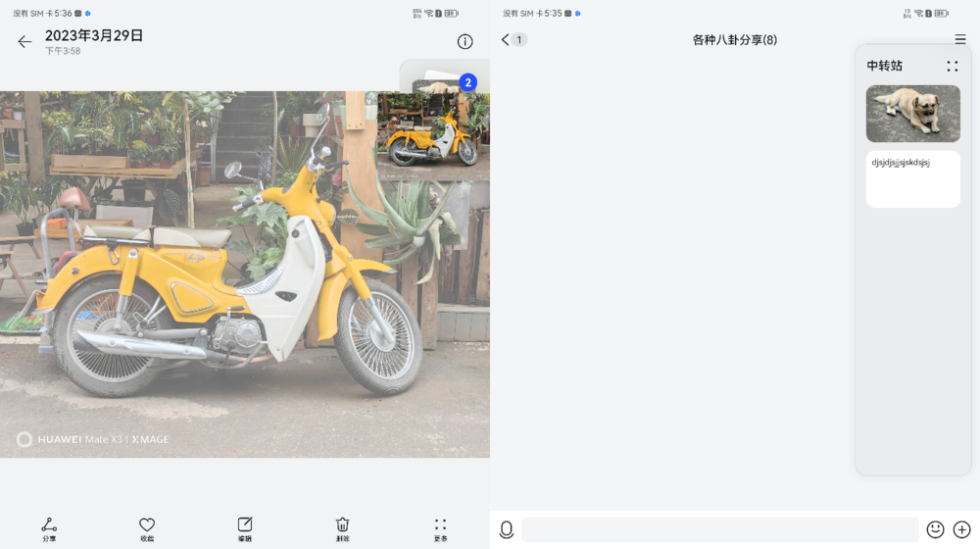Tap the 2023年3月29日 date header
Viewport: 980px width, 549px height.
(94, 35)
